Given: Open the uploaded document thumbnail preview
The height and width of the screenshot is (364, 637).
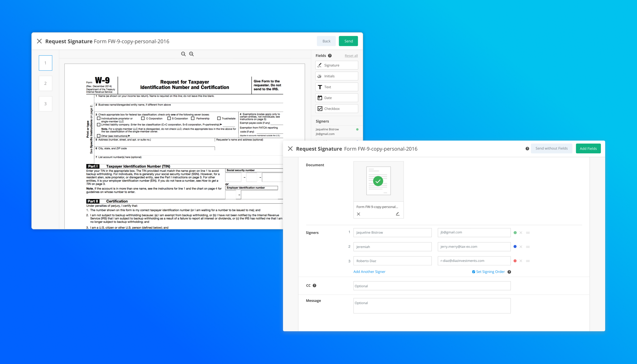Looking at the screenshot, I should [379, 181].
